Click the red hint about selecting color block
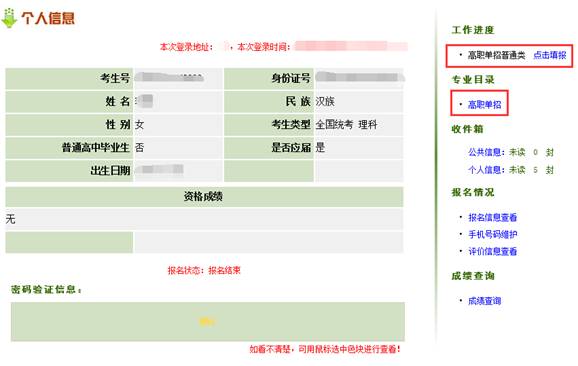Image resolution: width=578 pixels, height=366 pixels. click(325, 349)
